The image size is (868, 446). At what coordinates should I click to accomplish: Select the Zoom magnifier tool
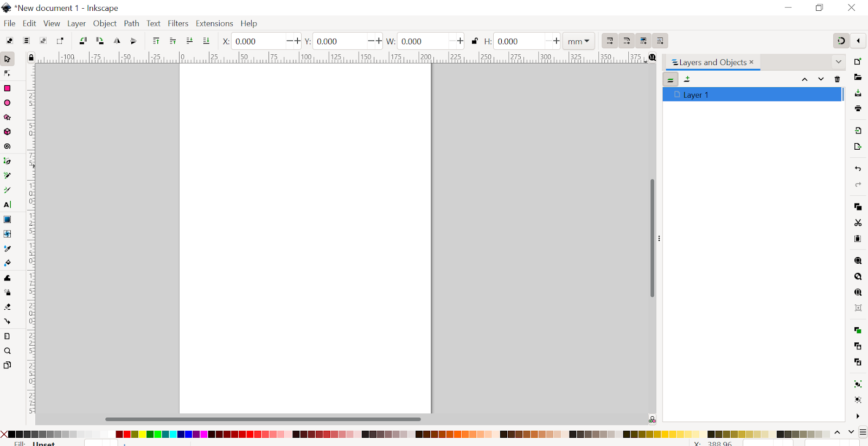coord(8,351)
